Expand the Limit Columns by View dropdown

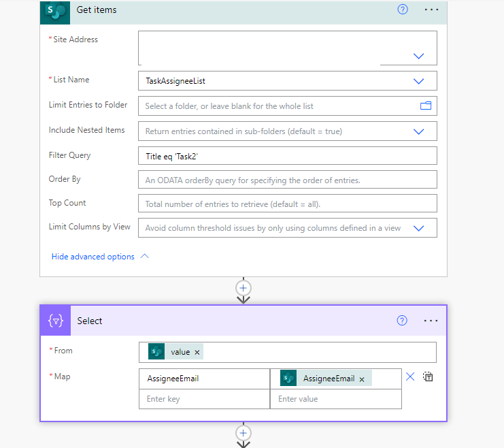pos(418,228)
